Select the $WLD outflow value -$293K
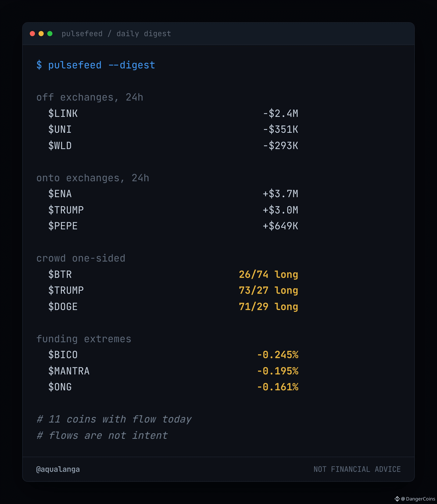The height and width of the screenshot is (504, 437). (x=280, y=146)
